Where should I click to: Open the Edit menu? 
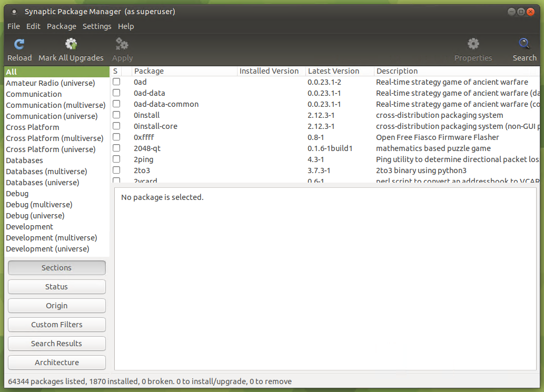point(33,26)
